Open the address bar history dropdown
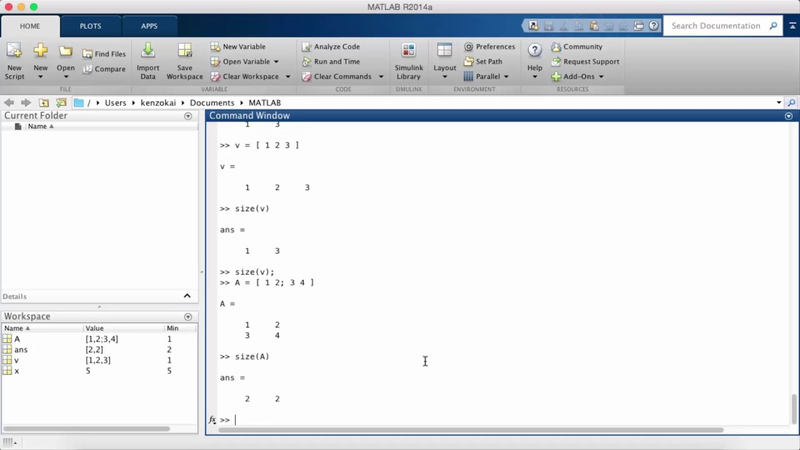 coord(779,103)
